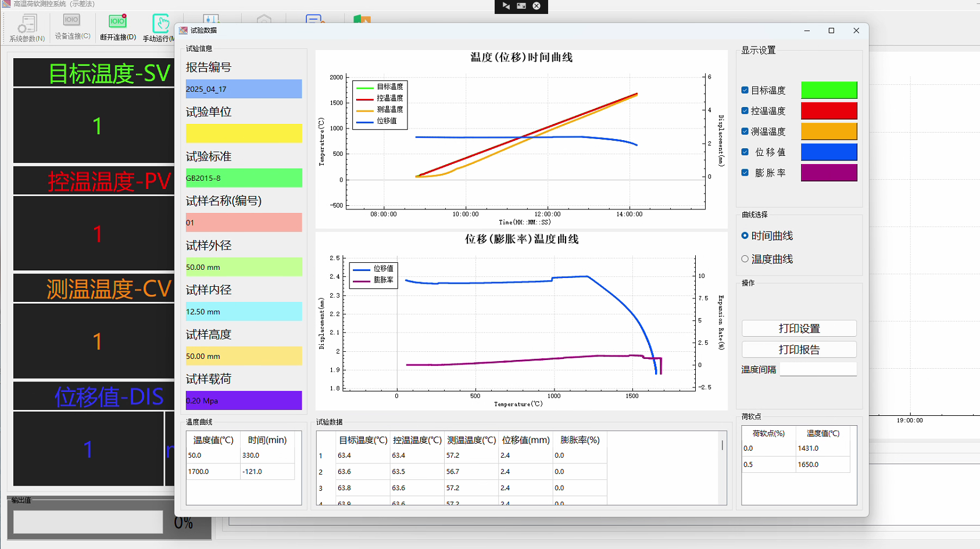Click 时间 cell 330.0
Image resolution: width=980 pixels, height=549 pixels.
[x=267, y=455]
